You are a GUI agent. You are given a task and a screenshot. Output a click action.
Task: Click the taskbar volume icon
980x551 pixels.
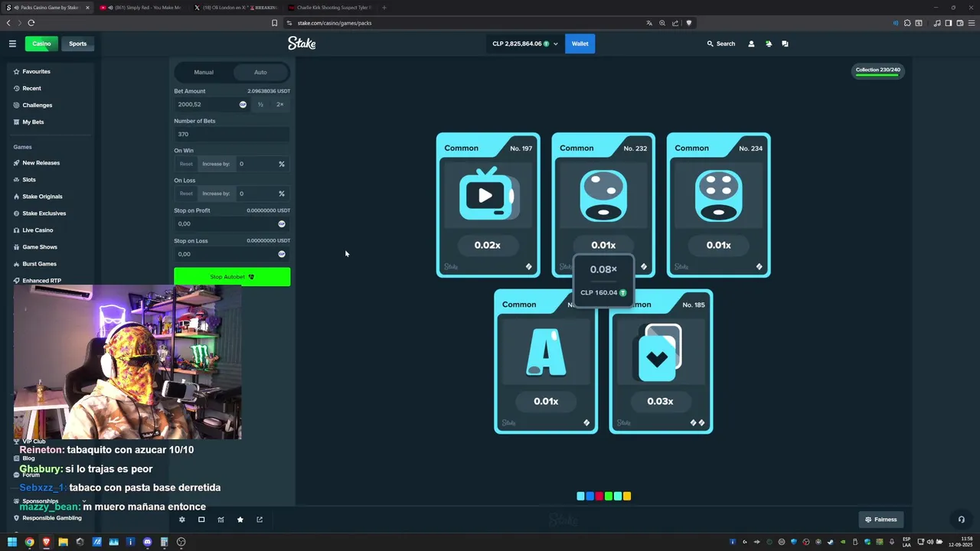(x=929, y=542)
